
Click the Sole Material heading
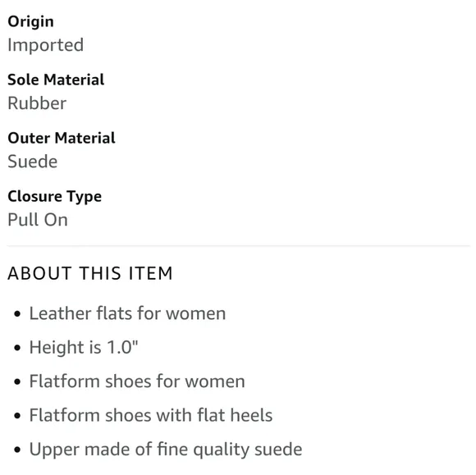click(56, 80)
